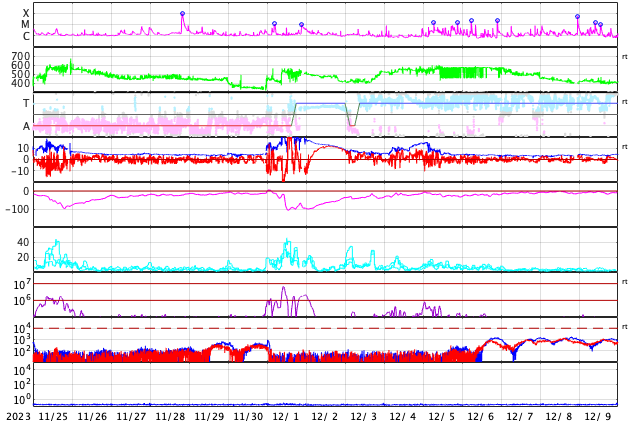634x424 pixels.
Task: Click the C flare-class axis label
Action: pos(26,36)
